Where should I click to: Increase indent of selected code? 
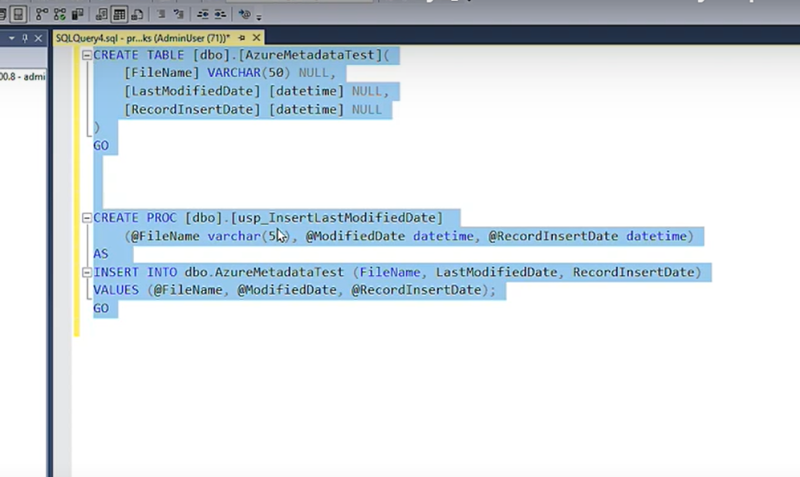[220, 15]
